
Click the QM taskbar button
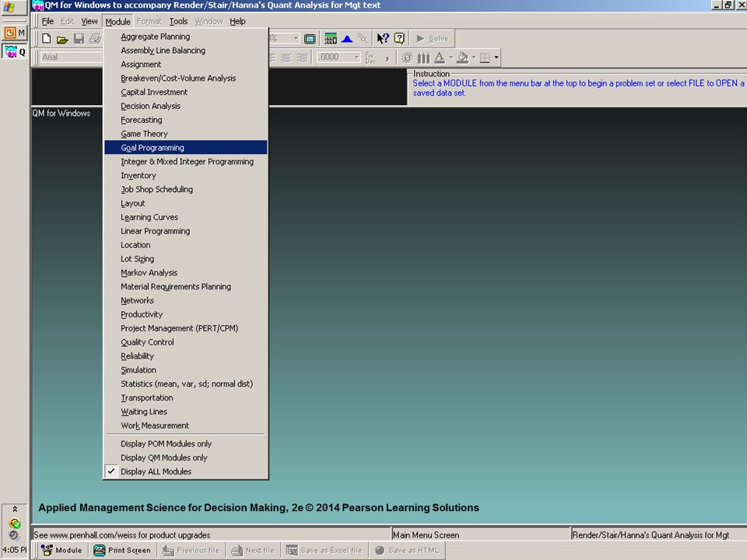(x=15, y=52)
